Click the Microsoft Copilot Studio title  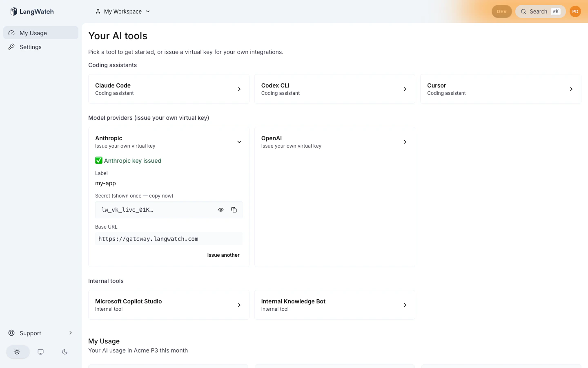tap(129, 301)
